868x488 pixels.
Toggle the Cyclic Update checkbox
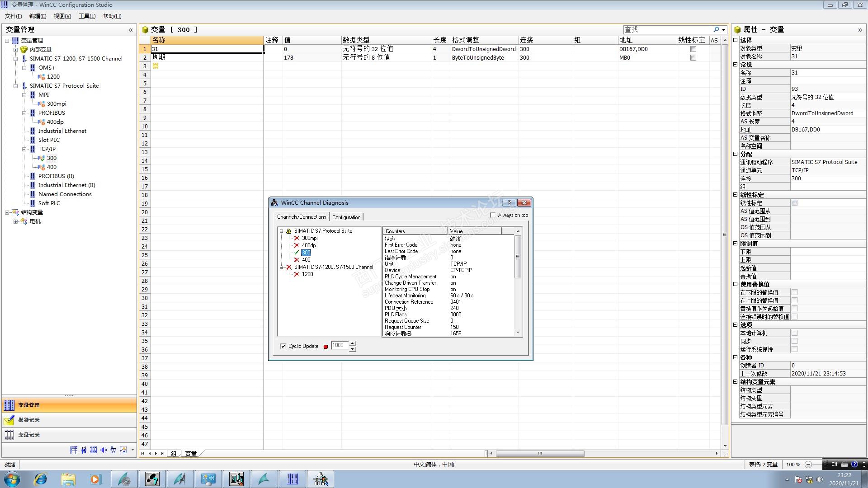(283, 346)
